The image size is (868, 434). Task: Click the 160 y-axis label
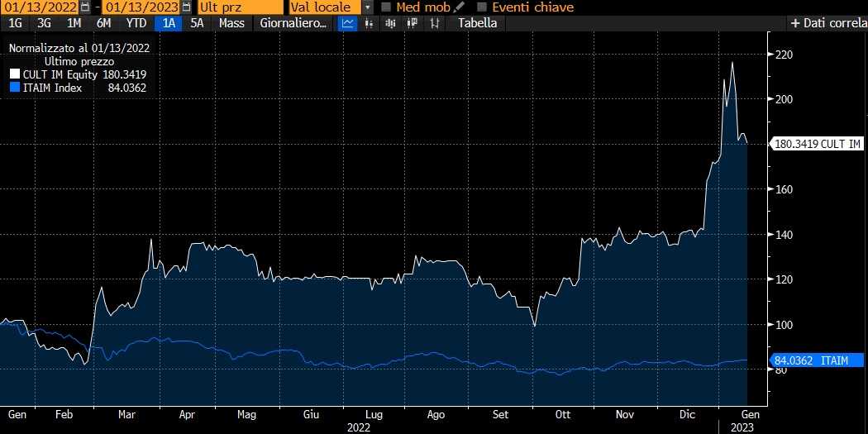[x=785, y=189]
